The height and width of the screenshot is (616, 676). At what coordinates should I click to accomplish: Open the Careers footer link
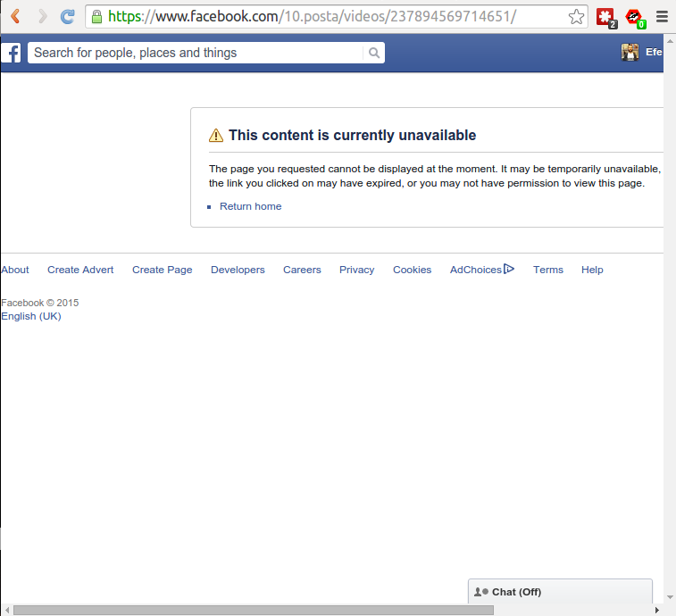click(302, 270)
